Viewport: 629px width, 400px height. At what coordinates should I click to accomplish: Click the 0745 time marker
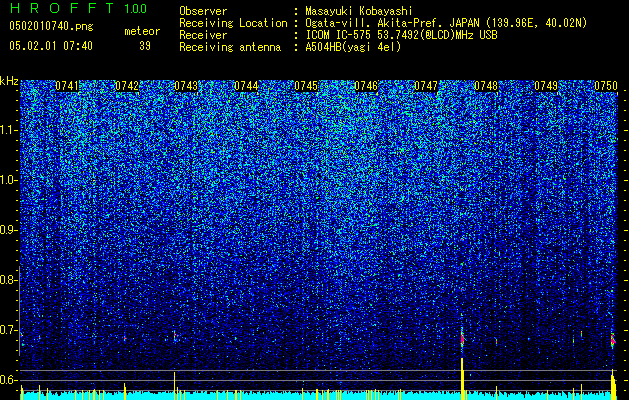tap(306, 86)
